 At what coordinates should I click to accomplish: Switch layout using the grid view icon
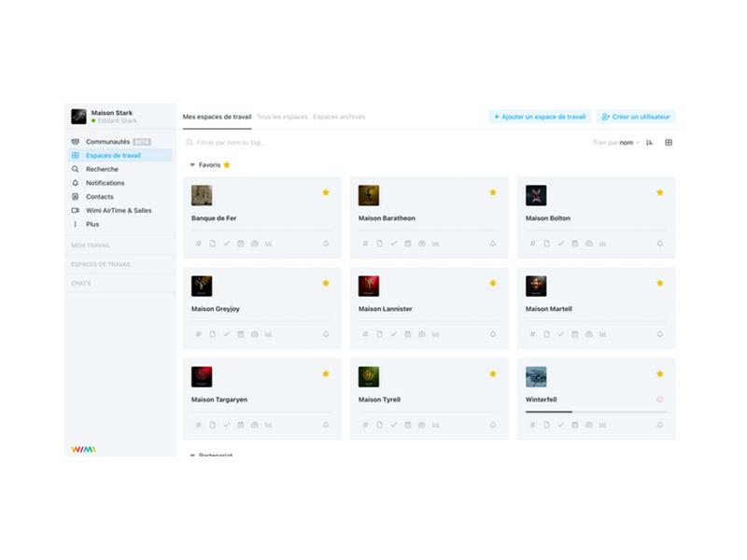click(x=669, y=143)
